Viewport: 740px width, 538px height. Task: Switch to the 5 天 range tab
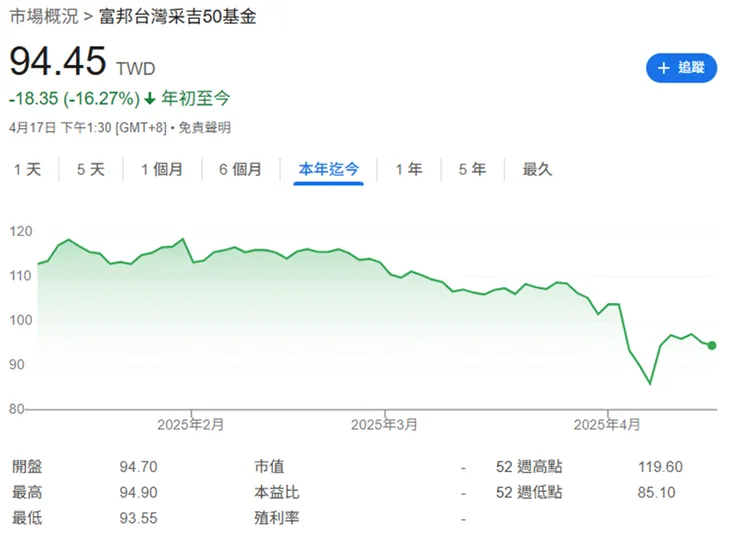coord(91,169)
